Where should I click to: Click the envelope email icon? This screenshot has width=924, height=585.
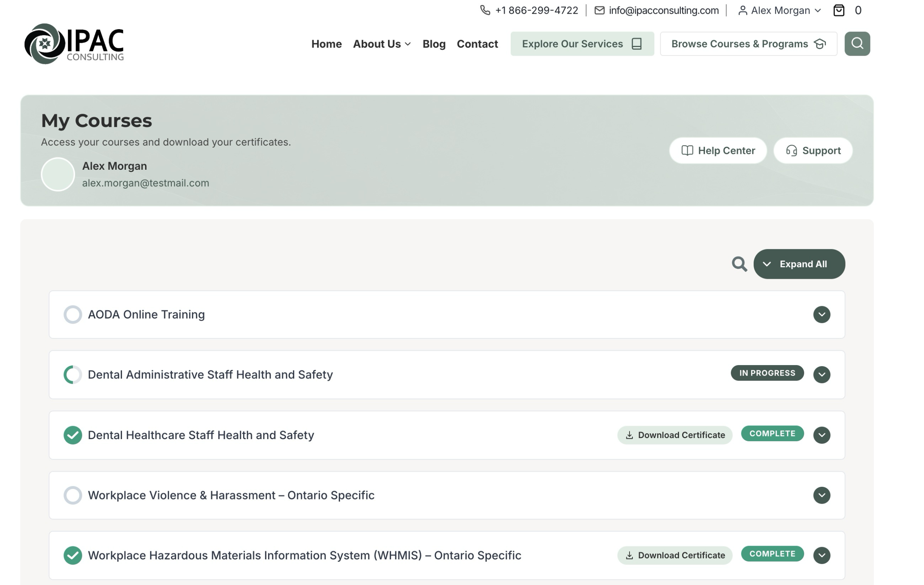(600, 10)
